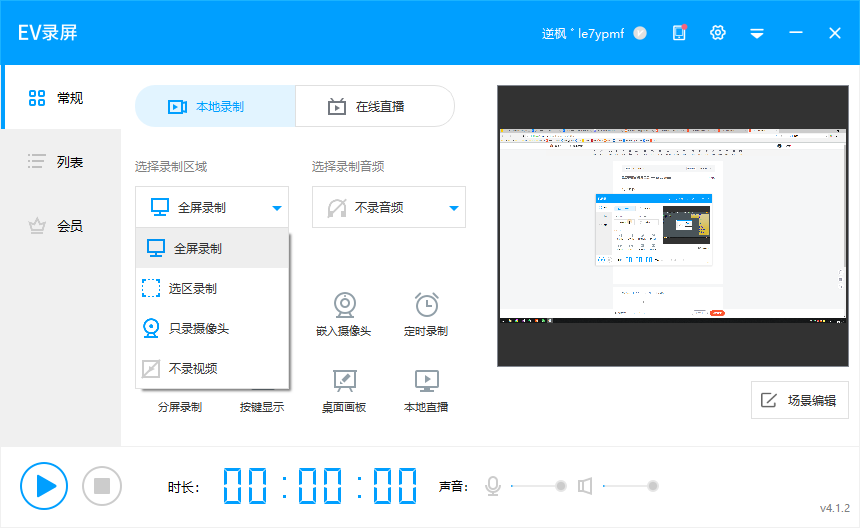Select the 在线直播 mode tab
Screen dimensions: 860x528
pos(375,106)
